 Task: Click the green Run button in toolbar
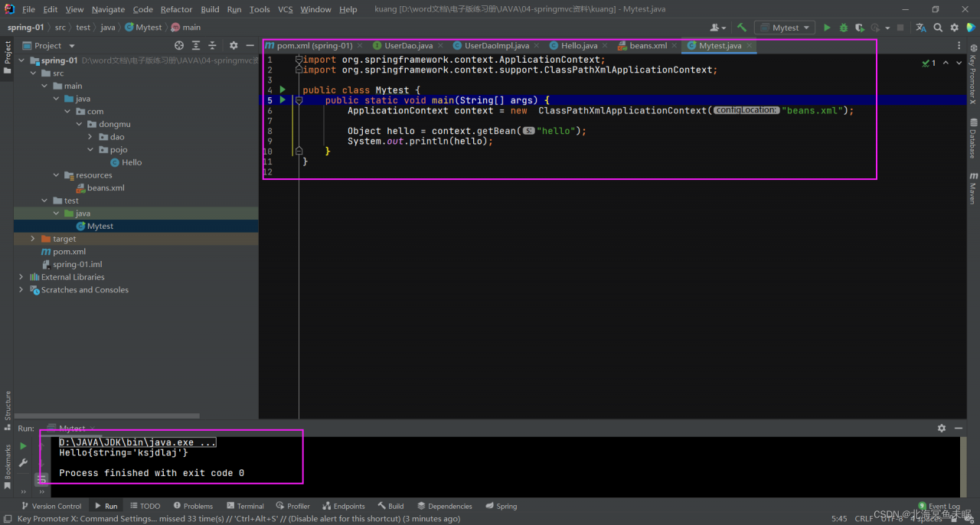click(827, 28)
